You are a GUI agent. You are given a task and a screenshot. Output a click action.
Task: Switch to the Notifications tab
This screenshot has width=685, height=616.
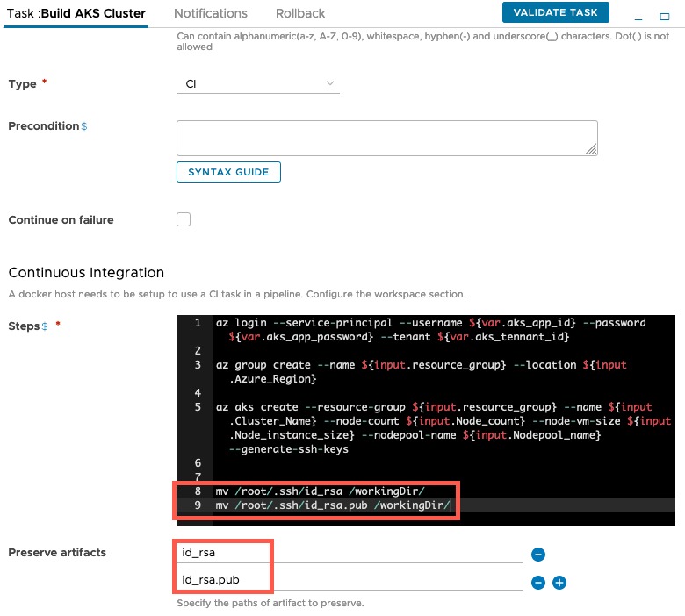tap(211, 13)
